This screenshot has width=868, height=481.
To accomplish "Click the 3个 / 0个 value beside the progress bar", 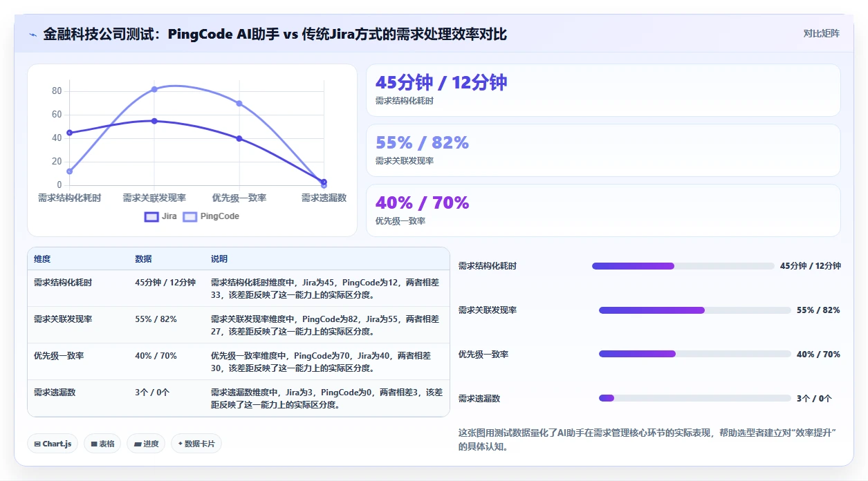I will tap(814, 399).
